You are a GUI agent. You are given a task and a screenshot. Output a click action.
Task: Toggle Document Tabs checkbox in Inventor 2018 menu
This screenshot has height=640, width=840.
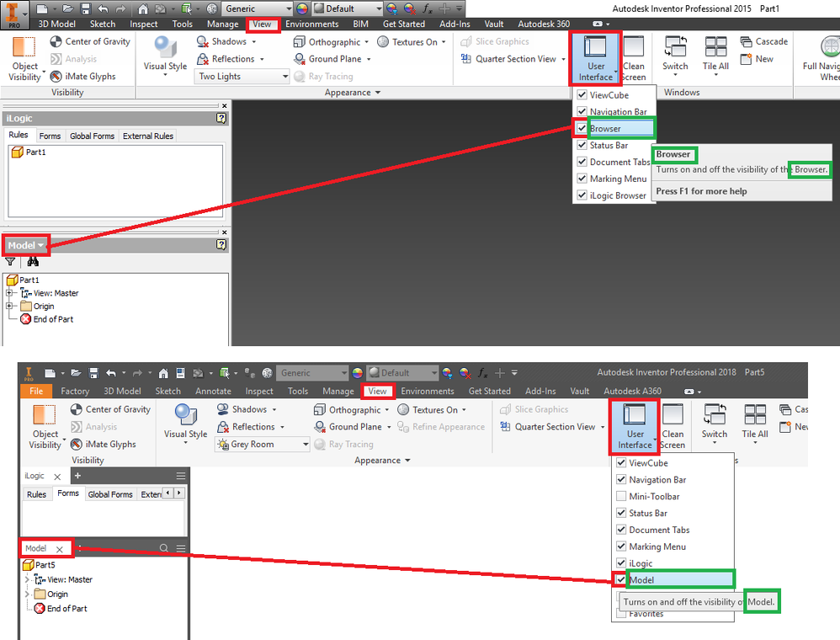621,530
